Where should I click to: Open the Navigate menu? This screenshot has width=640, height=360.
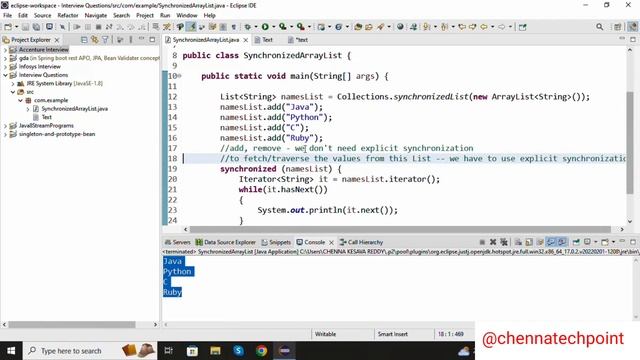[96, 16]
